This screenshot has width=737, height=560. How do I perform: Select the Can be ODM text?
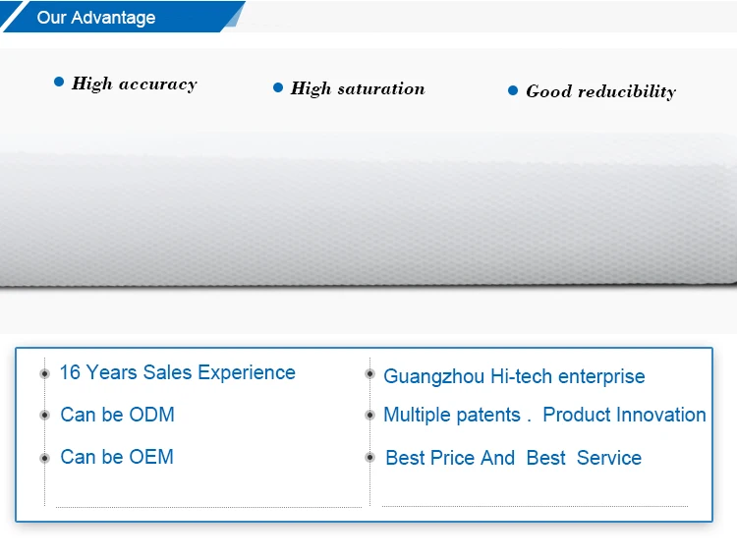pos(117,415)
